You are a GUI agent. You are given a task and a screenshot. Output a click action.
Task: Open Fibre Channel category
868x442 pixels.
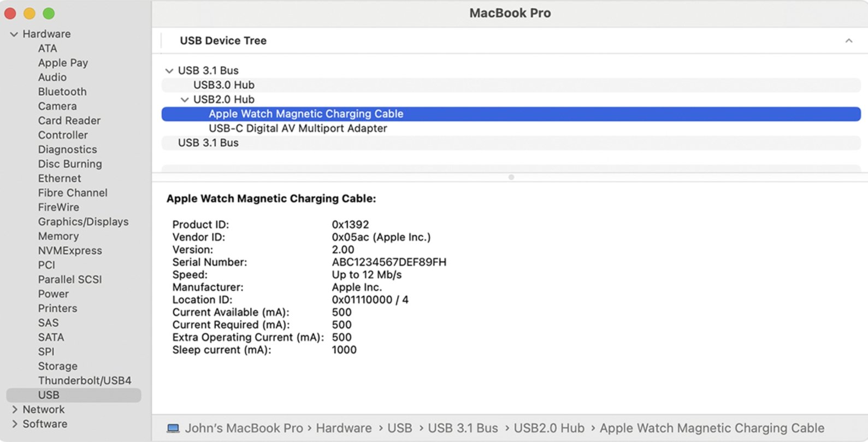point(73,193)
